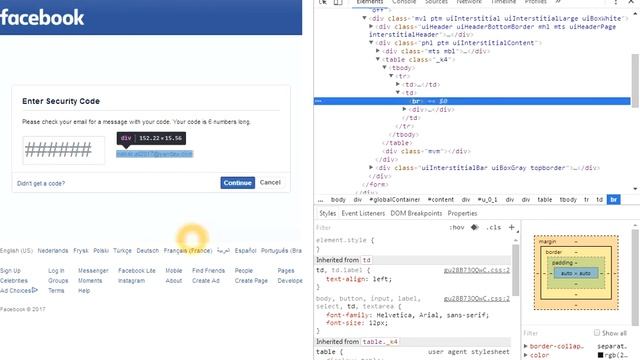This screenshot has height=360, width=640.
Task: Collapse the tbody node
Action: click(384, 67)
